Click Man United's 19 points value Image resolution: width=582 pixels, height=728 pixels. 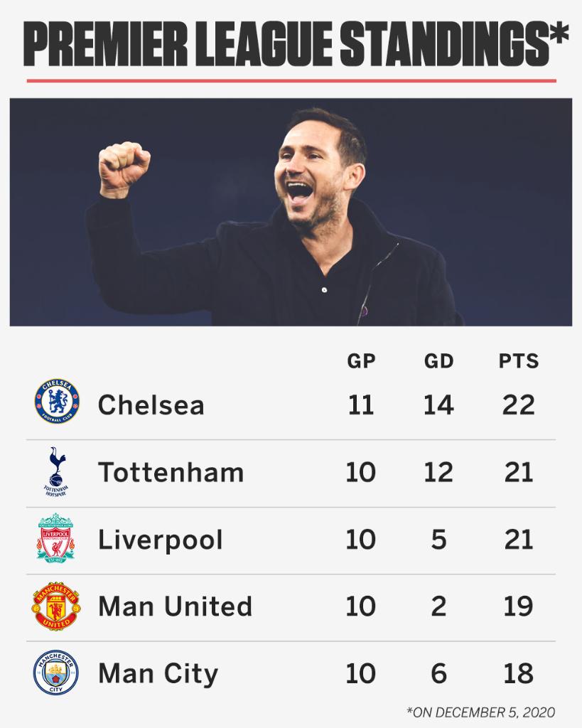pos(517,606)
